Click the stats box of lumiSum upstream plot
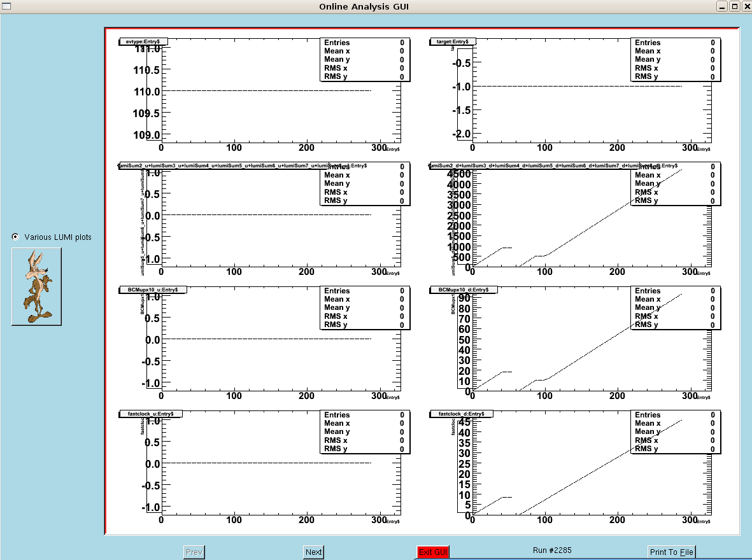The height and width of the screenshot is (560, 752). (x=364, y=184)
